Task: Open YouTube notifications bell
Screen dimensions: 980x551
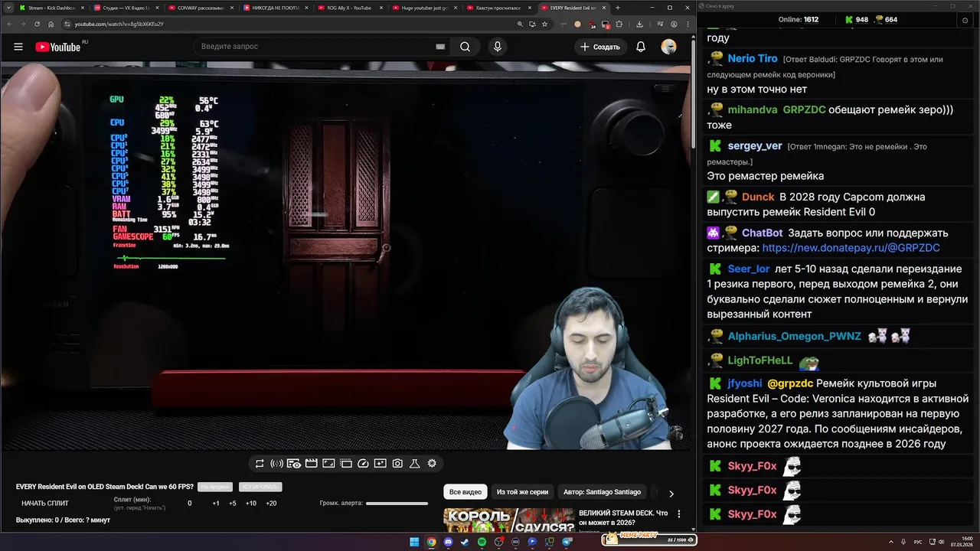Action: click(x=641, y=47)
